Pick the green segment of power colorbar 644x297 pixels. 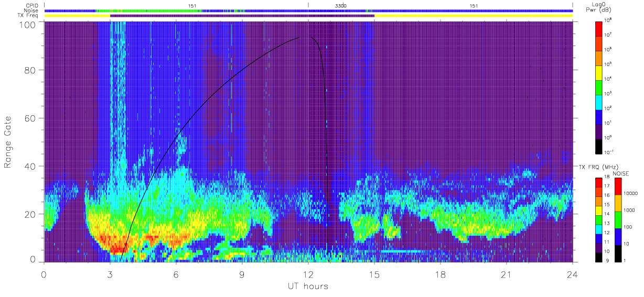599,86
